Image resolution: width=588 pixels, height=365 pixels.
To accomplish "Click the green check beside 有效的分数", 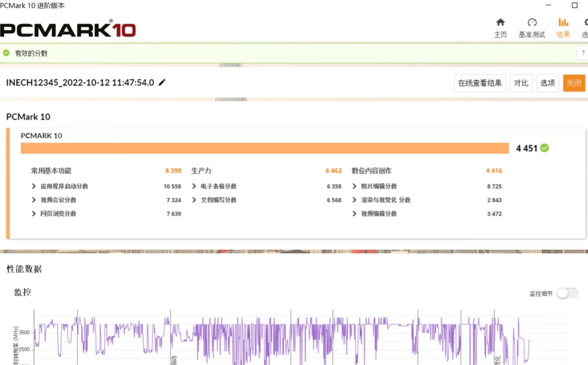I will point(6,53).
